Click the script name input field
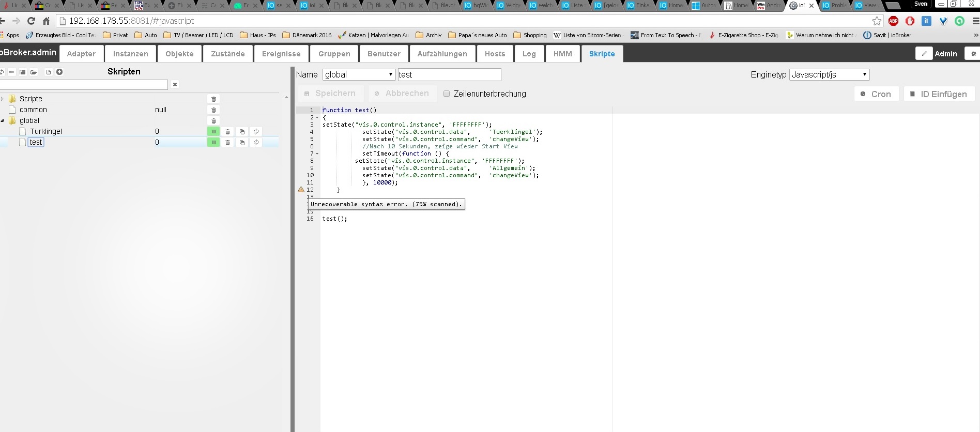The image size is (980, 432). tap(449, 75)
